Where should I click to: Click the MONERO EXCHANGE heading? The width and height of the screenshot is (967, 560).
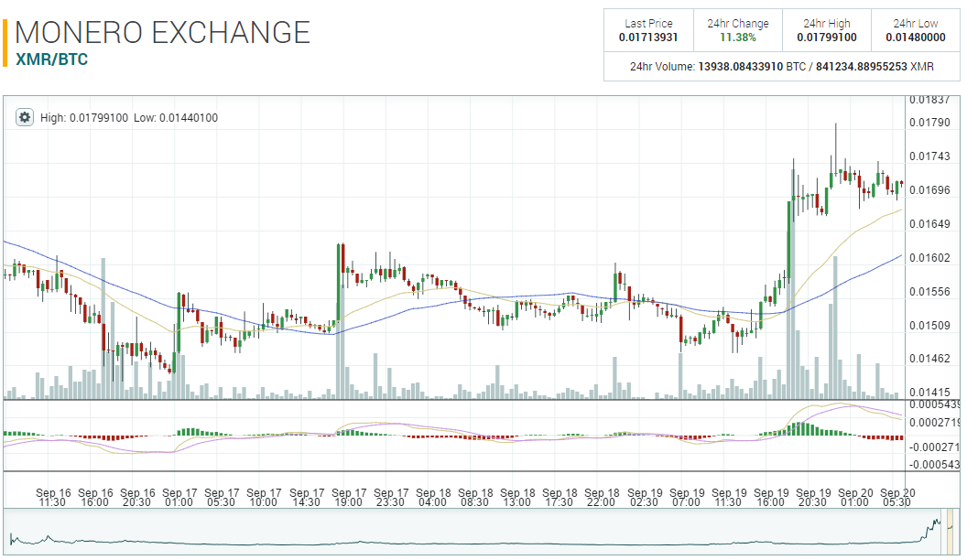(163, 33)
